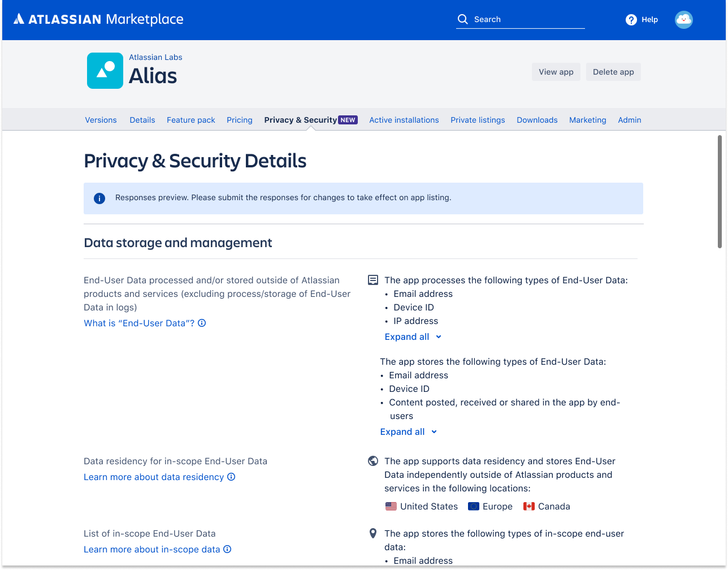Click the data processing document icon
The image size is (728, 570).
[373, 280]
